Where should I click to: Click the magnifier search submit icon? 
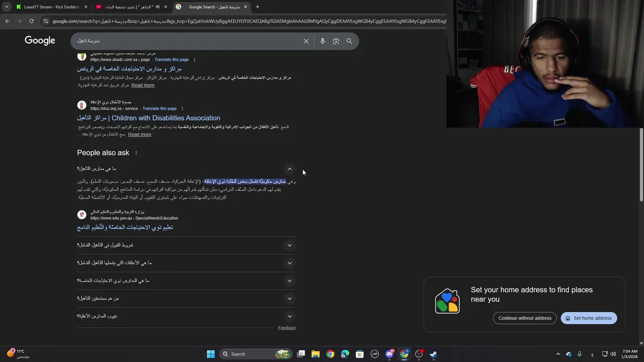coord(349,41)
